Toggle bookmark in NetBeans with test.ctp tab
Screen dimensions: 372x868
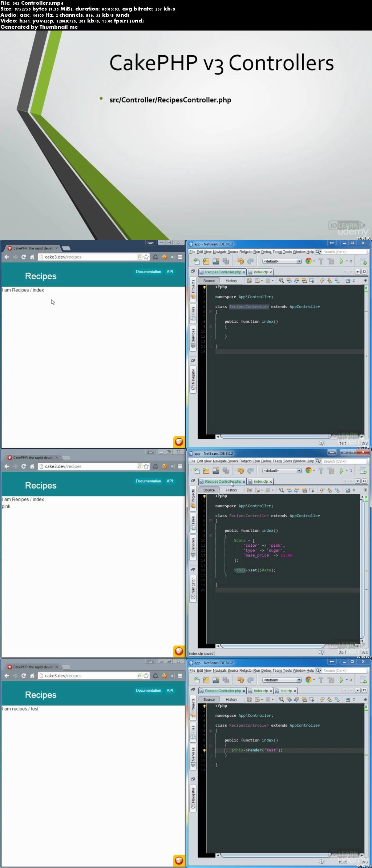pyautogui.click(x=337, y=699)
